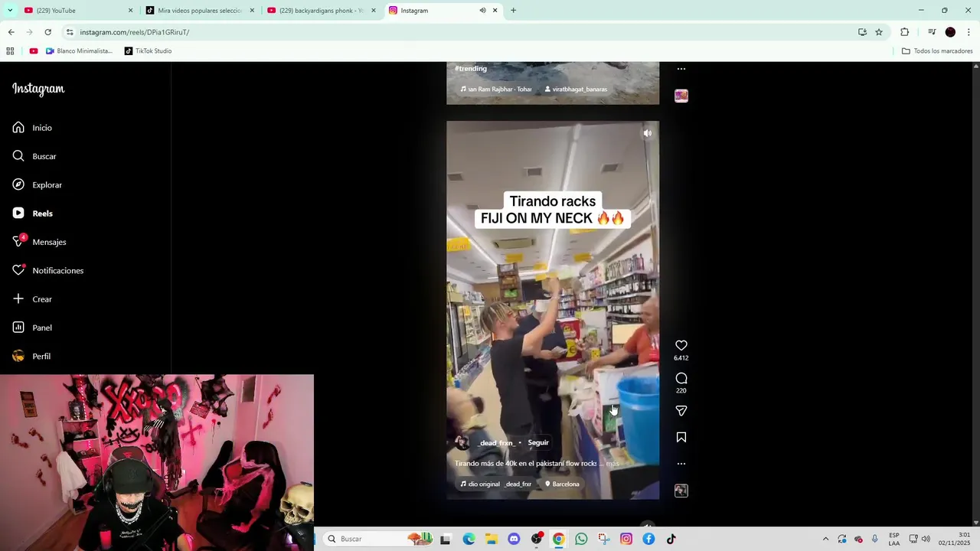Open more options for the Tirando racks reel
Image resolution: width=980 pixels, height=551 pixels.
pos(681,464)
